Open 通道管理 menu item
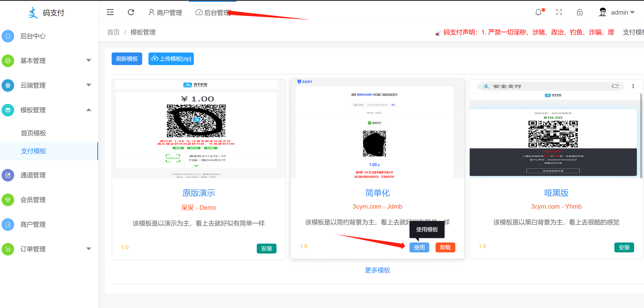 pos(33,175)
